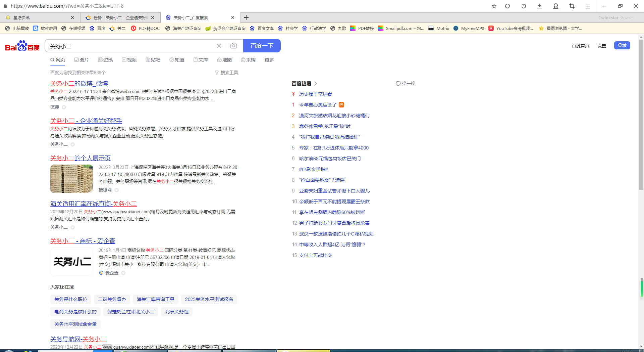
Task: Open the user account icon in title bar
Action: coord(556,6)
